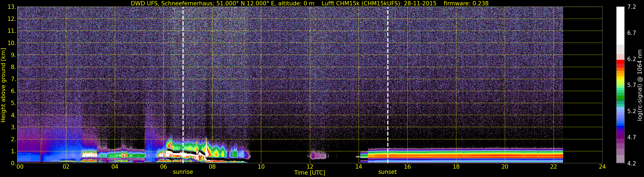This screenshot has width=644, height=177.
Task: Click the dashed sunrise marker line
Action: (x=183, y=85)
